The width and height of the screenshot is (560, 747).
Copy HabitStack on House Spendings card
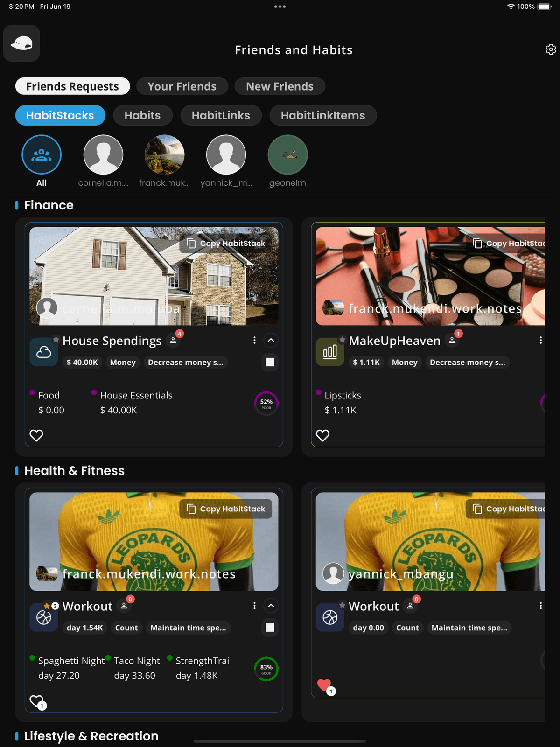226,244
